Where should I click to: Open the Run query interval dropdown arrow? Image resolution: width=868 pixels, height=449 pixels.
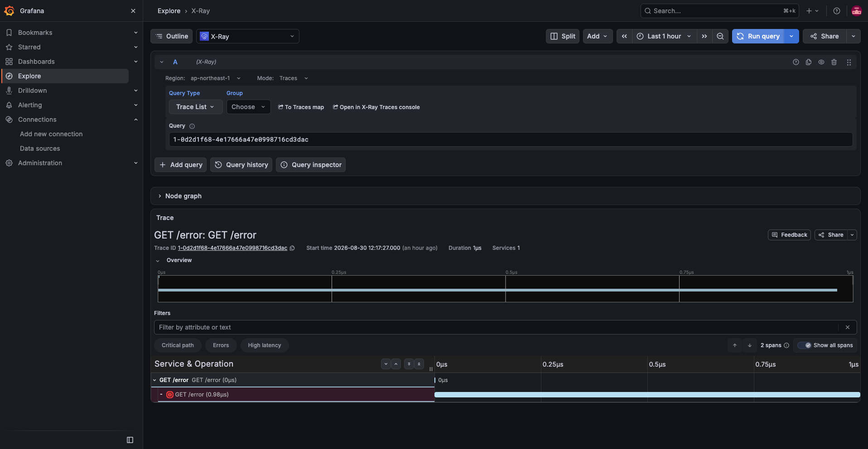click(x=791, y=36)
